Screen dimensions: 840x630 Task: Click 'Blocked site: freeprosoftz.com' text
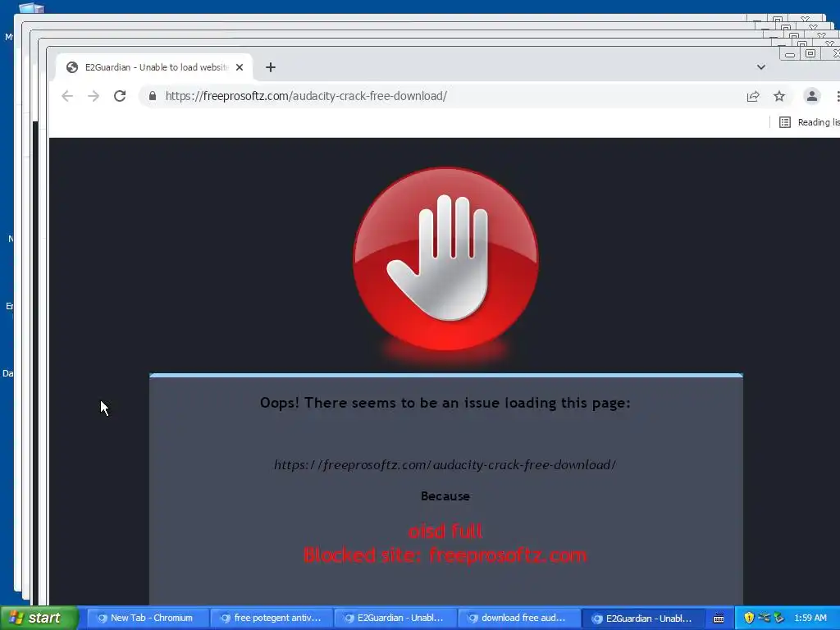(x=445, y=555)
